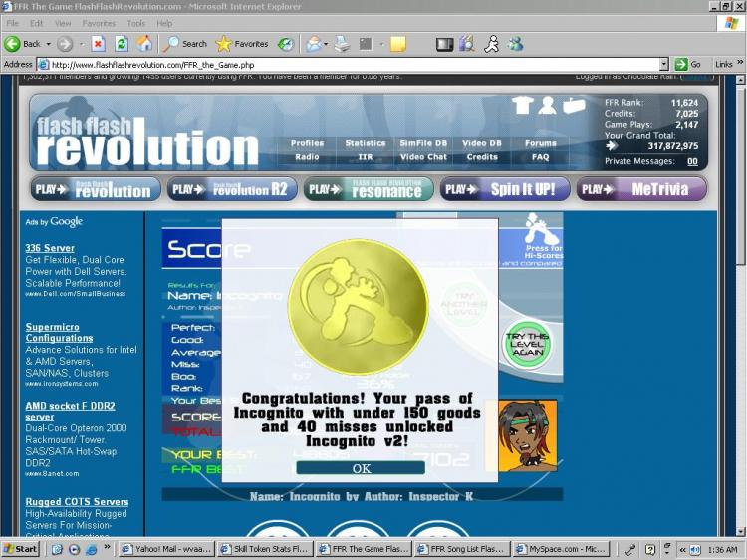Open Video DB link
The width and height of the screenshot is (747, 560).
click(482, 143)
